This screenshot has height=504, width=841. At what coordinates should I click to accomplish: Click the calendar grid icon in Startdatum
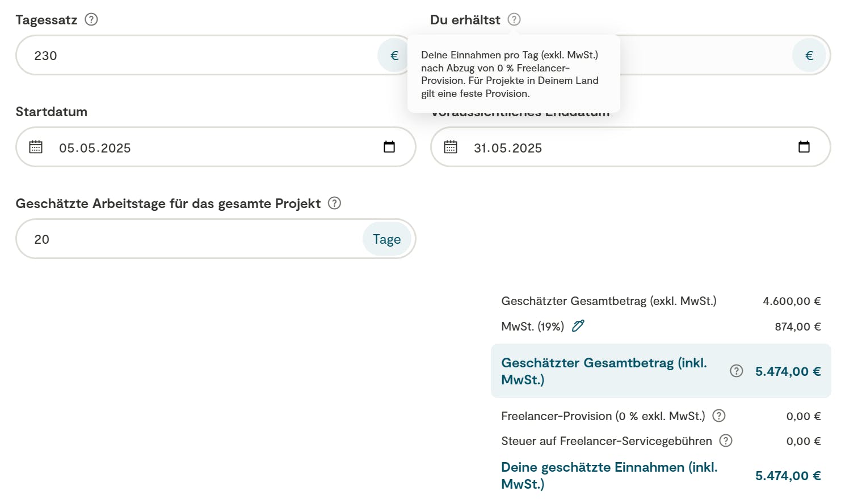[36, 147]
